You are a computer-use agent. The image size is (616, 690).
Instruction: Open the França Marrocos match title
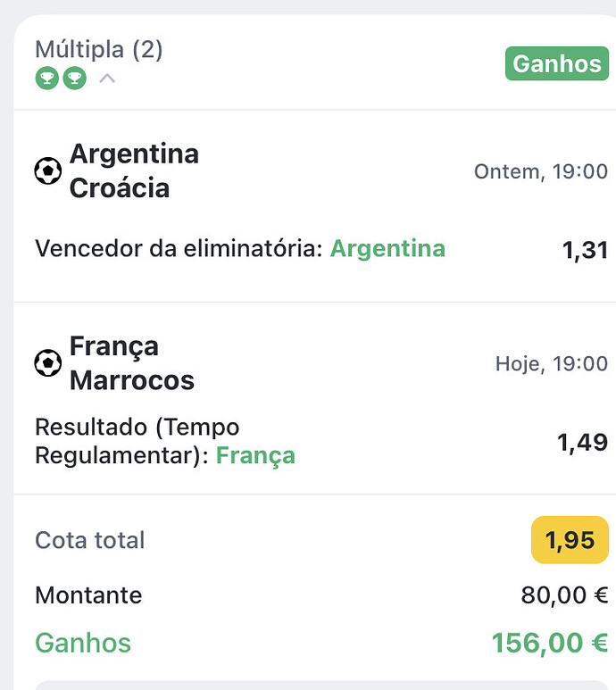tap(132, 363)
